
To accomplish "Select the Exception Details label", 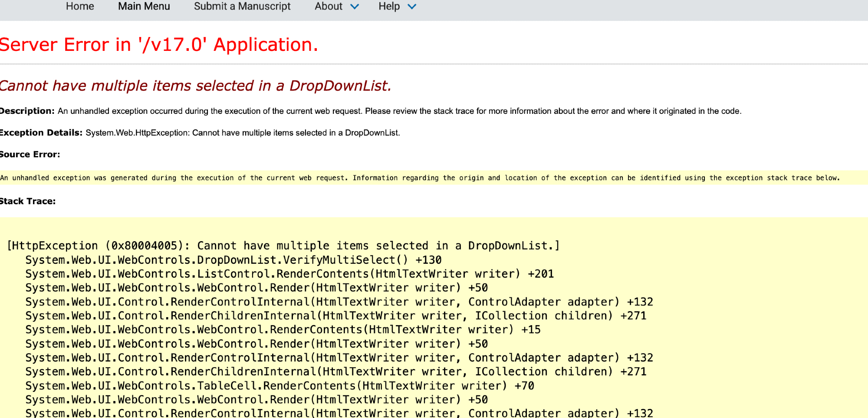I will coord(41,133).
